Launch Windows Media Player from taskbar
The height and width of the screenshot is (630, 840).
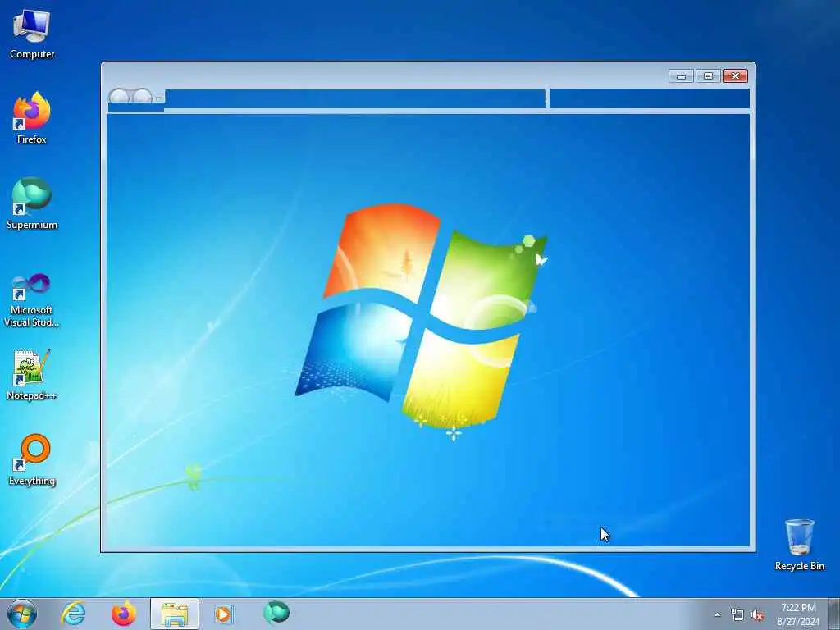click(223, 614)
